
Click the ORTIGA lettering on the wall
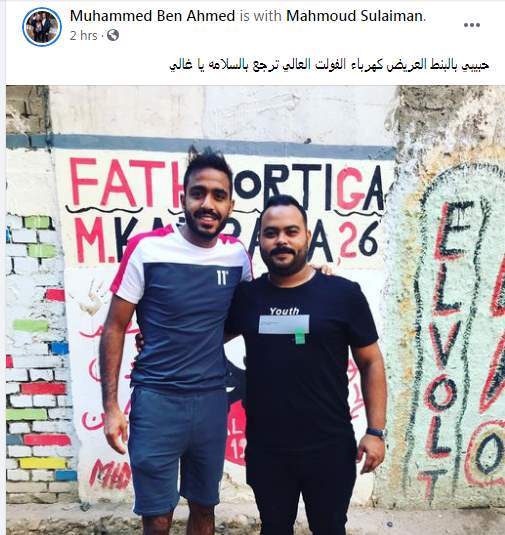[x=310, y=184]
